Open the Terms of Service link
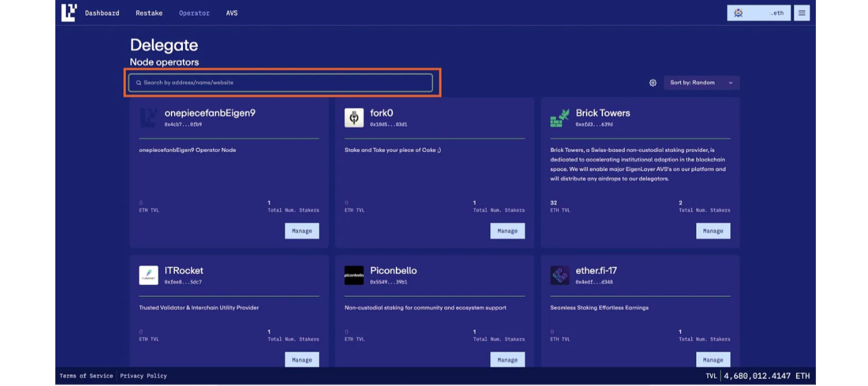 click(x=86, y=376)
